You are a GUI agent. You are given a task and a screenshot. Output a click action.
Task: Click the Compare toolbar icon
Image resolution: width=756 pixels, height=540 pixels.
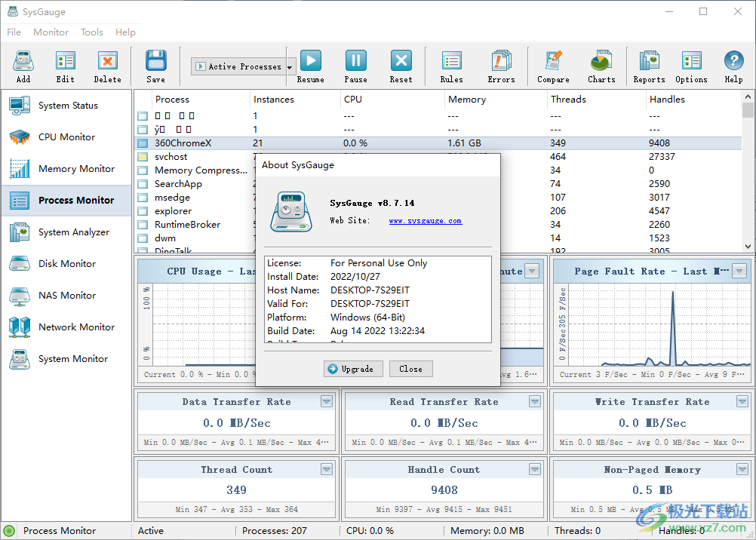554,61
